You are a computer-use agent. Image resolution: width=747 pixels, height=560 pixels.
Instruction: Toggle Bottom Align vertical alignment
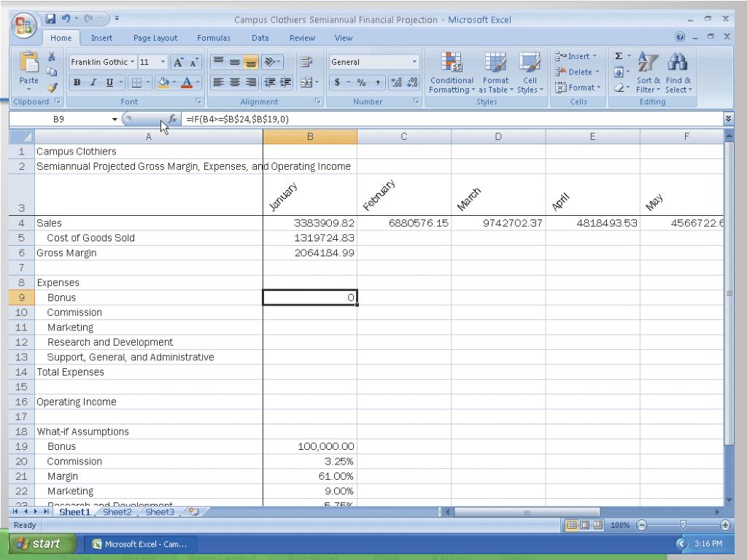pyautogui.click(x=251, y=62)
